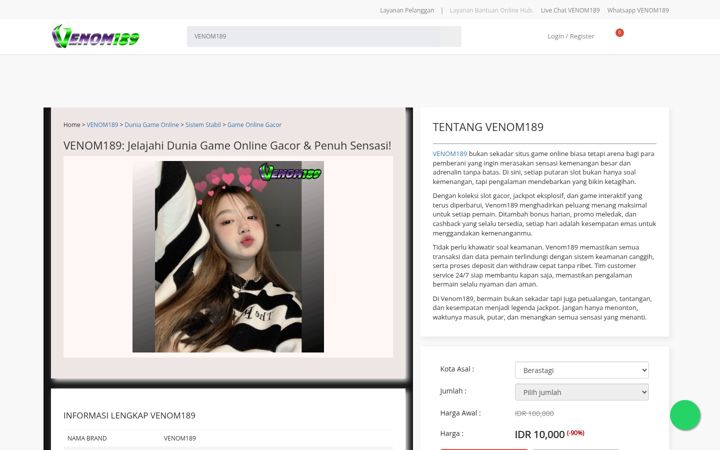The width and height of the screenshot is (720, 450).
Task: Click the struck-through IDR 100,000 price
Action: (534, 413)
